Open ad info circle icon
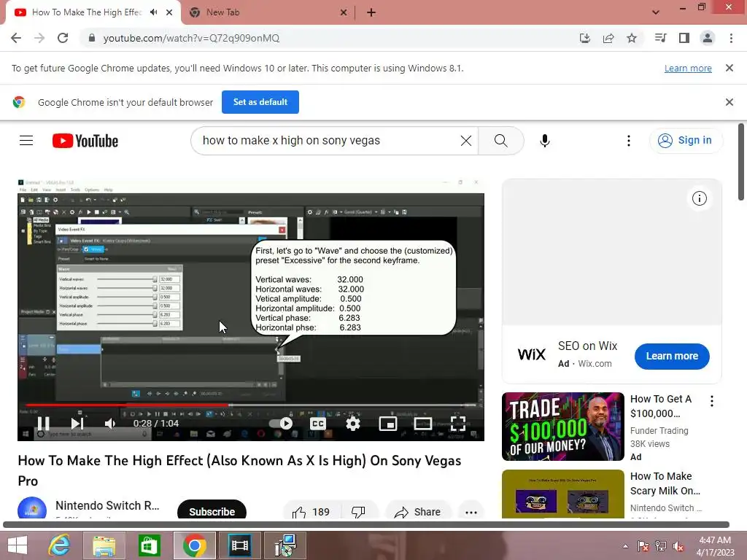747x560 pixels. pyautogui.click(x=700, y=198)
